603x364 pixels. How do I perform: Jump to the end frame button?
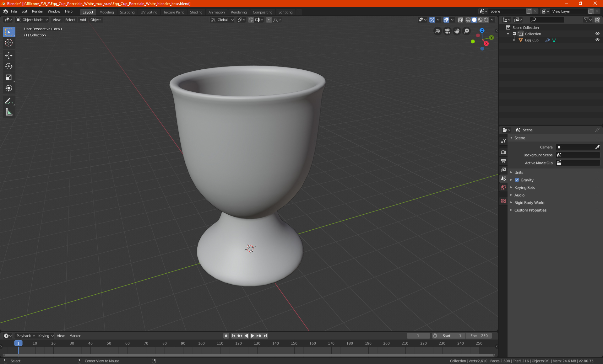(x=265, y=336)
